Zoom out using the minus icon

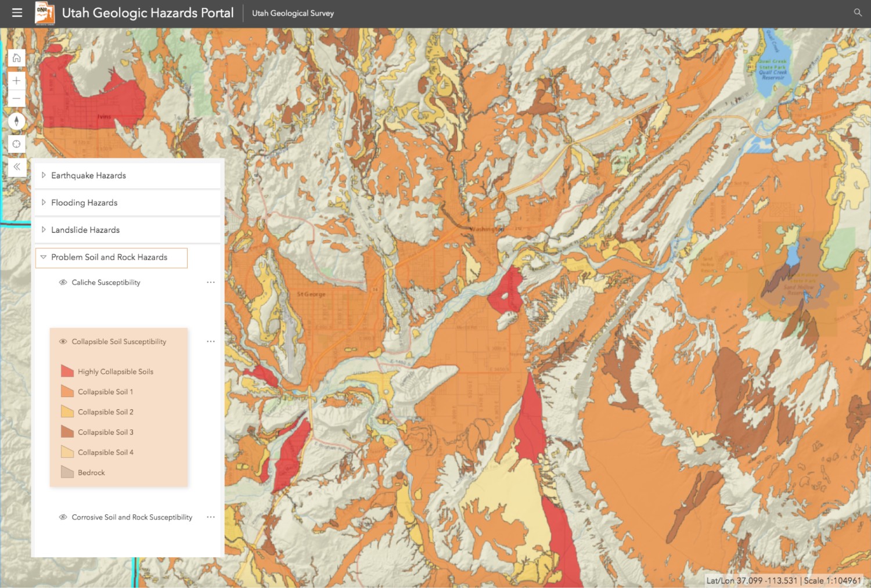(x=16, y=98)
